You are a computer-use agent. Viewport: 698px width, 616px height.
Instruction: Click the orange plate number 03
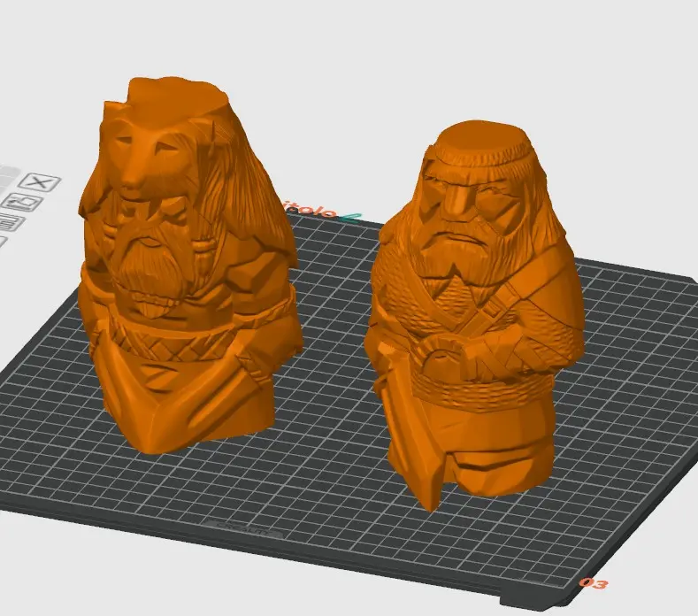click(x=594, y=583)
